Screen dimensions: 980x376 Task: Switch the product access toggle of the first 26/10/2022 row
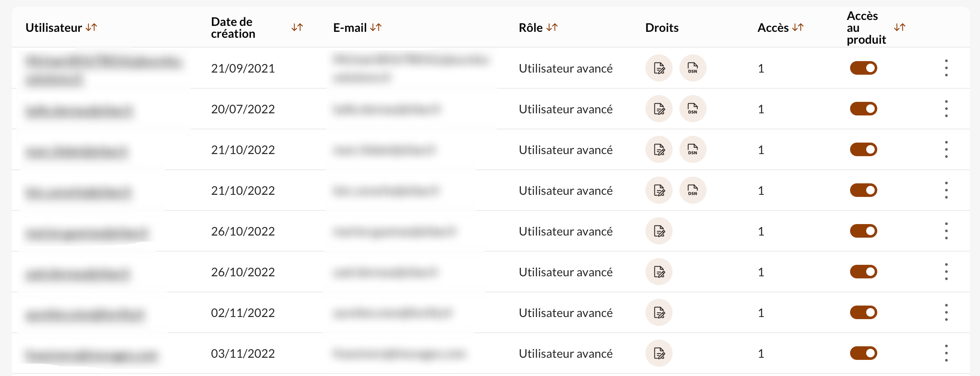(863, 231)
